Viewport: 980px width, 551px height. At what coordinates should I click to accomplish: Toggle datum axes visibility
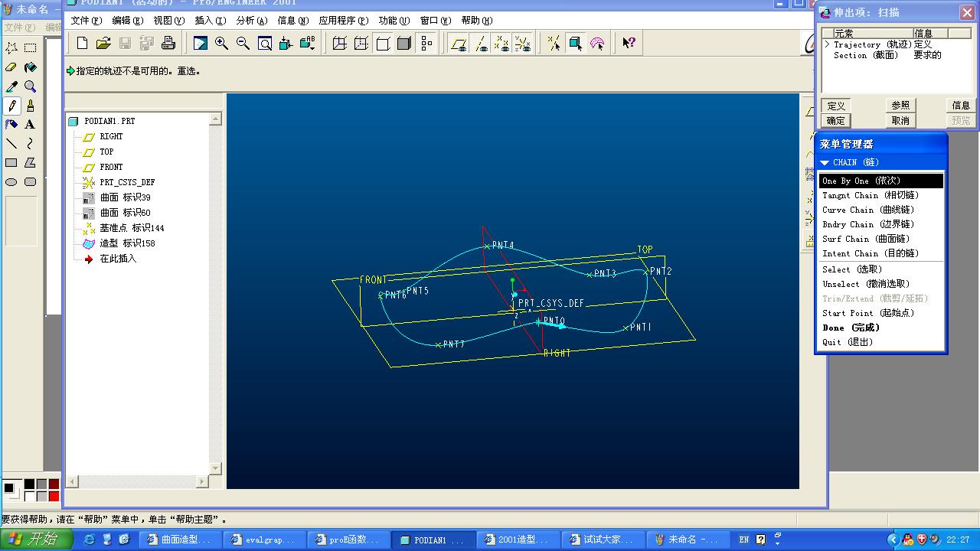(480, 43)
